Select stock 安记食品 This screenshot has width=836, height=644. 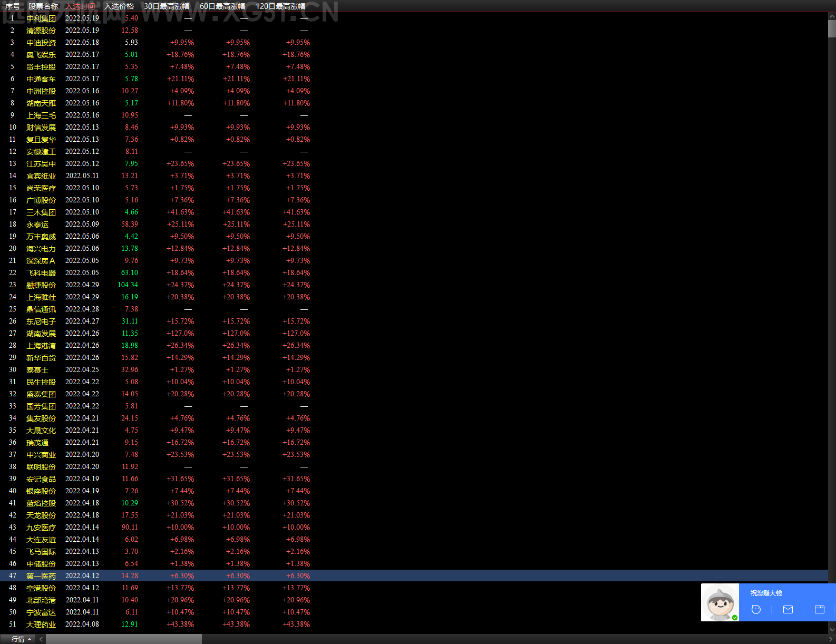click(x=41, y=479)
